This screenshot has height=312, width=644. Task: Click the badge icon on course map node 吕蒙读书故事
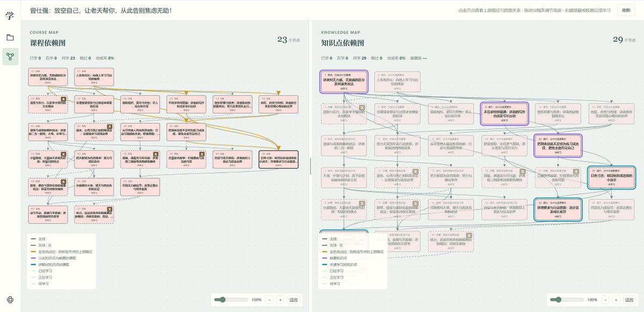click(x=201, y=154)
